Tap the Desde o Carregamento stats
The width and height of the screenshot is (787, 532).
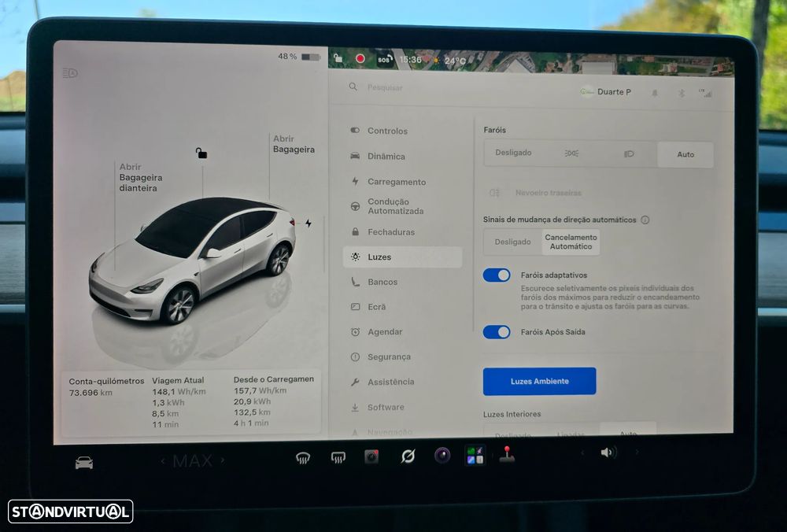[274, 401]
